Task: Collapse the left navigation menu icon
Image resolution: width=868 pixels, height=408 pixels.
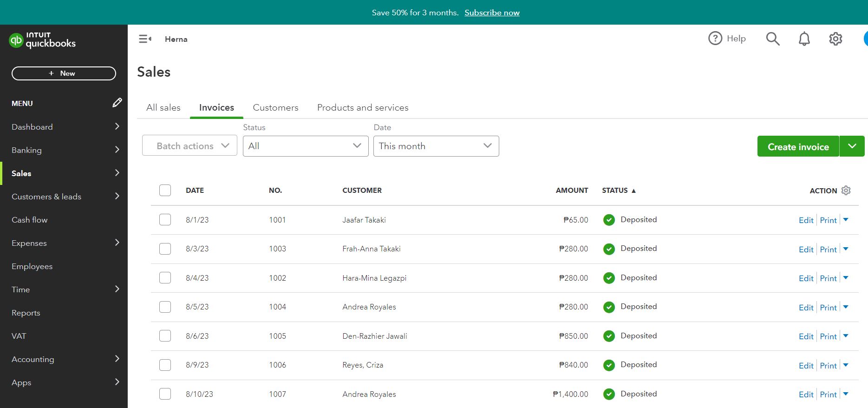Action: (x=145, y=39)
